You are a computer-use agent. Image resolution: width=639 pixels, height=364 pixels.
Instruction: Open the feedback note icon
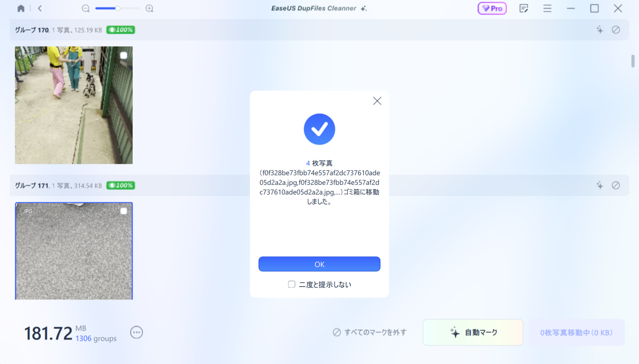pos(523,8)
